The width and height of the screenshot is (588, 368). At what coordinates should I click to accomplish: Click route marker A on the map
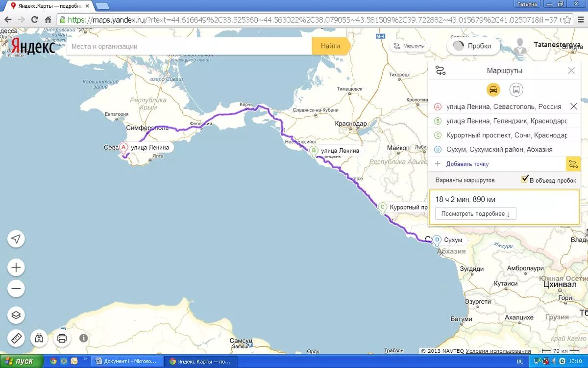(x=123, y=147)
